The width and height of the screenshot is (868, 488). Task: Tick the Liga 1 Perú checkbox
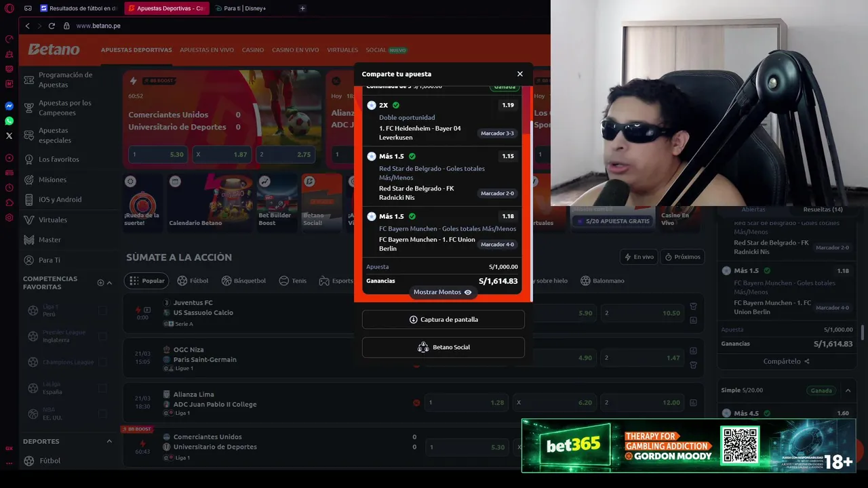click(102, 310)
